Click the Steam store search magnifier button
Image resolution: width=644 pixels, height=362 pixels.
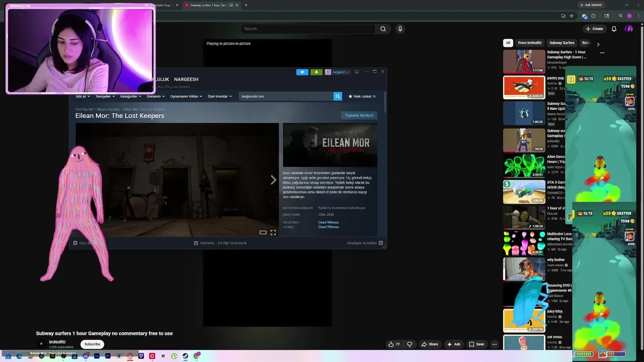coord(338,96)
